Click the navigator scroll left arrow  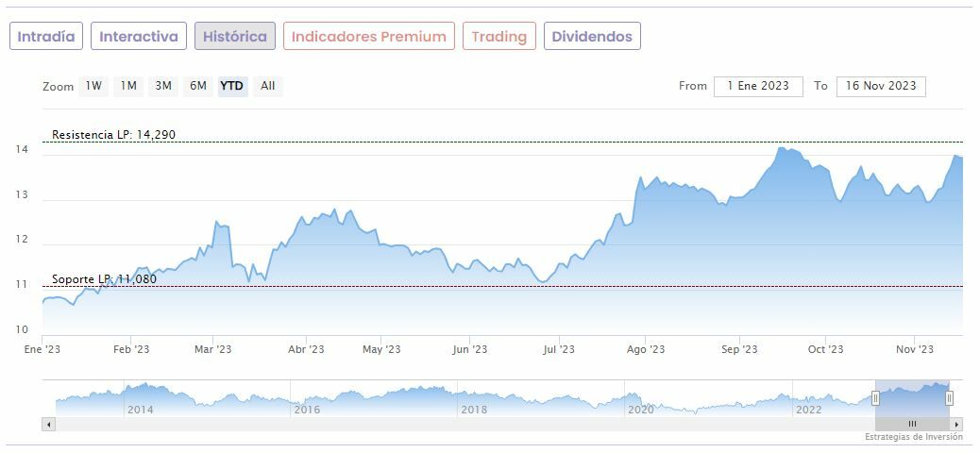[47, 425]
